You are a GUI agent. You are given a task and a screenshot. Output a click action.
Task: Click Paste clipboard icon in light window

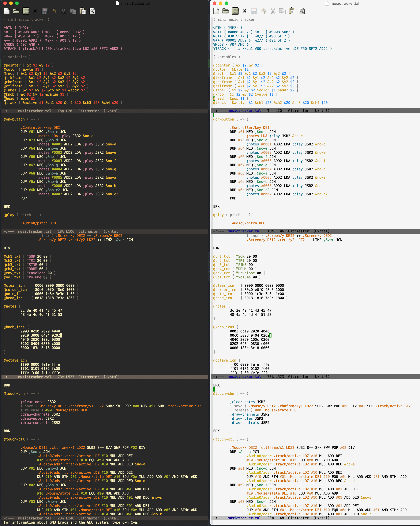pyautogui.click(x=292, y=11)
